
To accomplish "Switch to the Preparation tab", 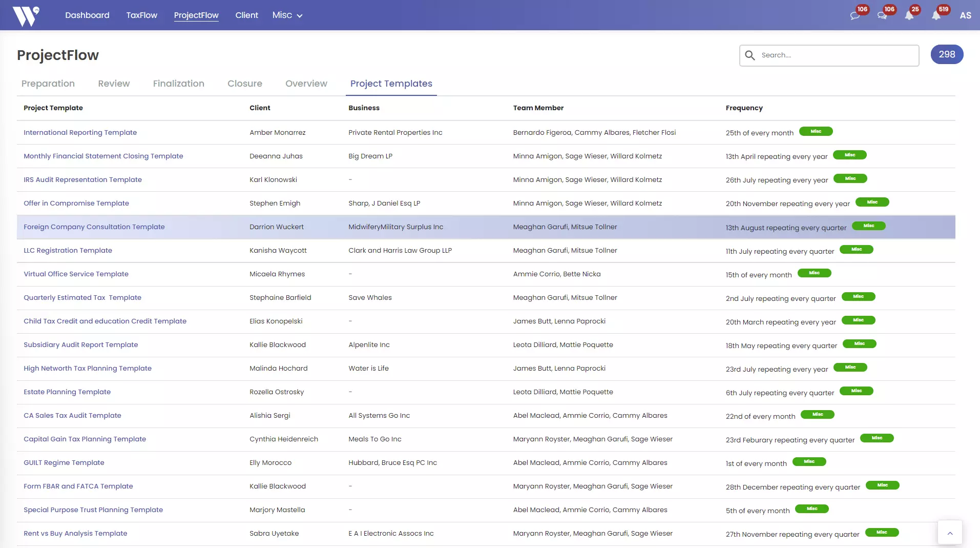I will click(48, 83).
